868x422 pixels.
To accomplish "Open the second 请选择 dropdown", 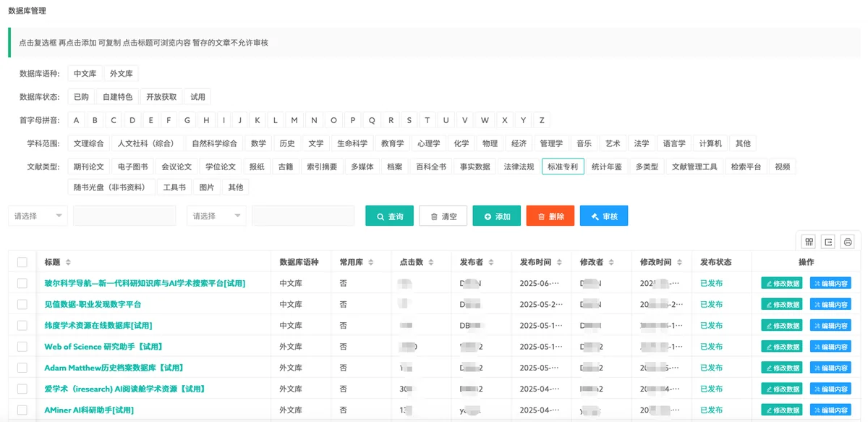I will pyautogui.click(x=216, y=216).
